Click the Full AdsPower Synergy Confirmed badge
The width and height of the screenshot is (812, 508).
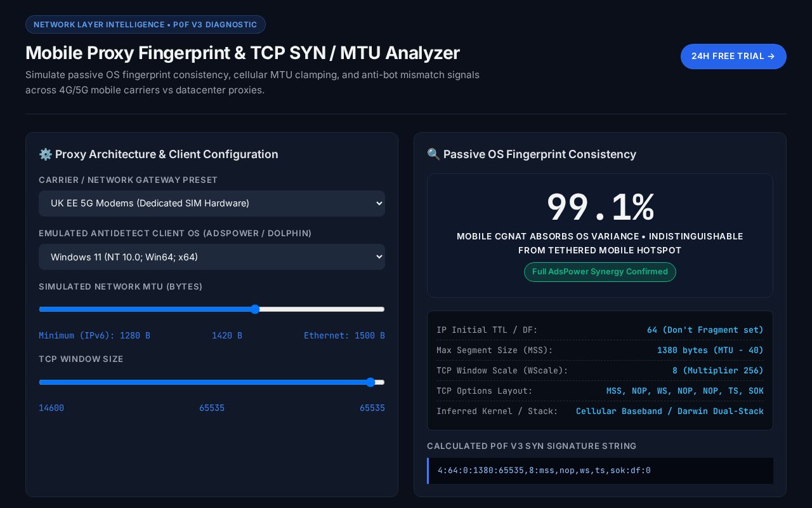600,272
